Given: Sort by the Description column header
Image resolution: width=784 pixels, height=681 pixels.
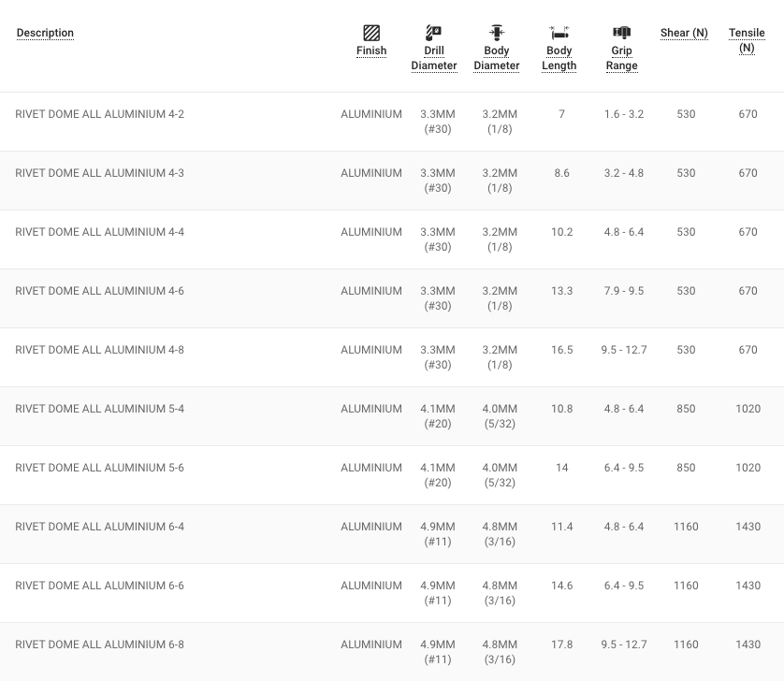Looking at the screenshot, I should click(x=45, y=33).
